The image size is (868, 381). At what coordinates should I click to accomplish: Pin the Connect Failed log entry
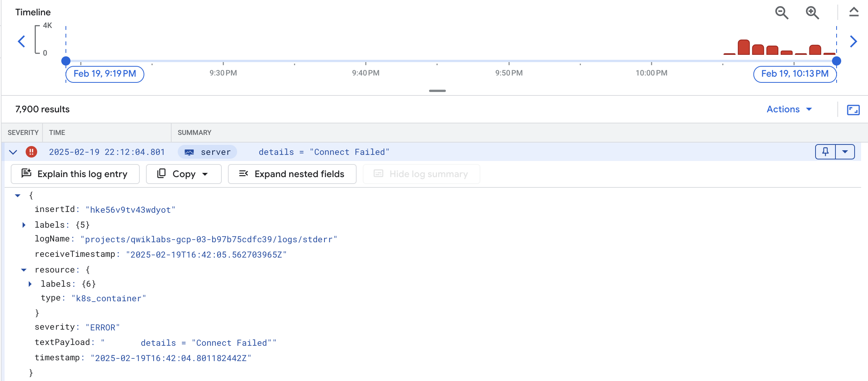[x=825, y=152]
